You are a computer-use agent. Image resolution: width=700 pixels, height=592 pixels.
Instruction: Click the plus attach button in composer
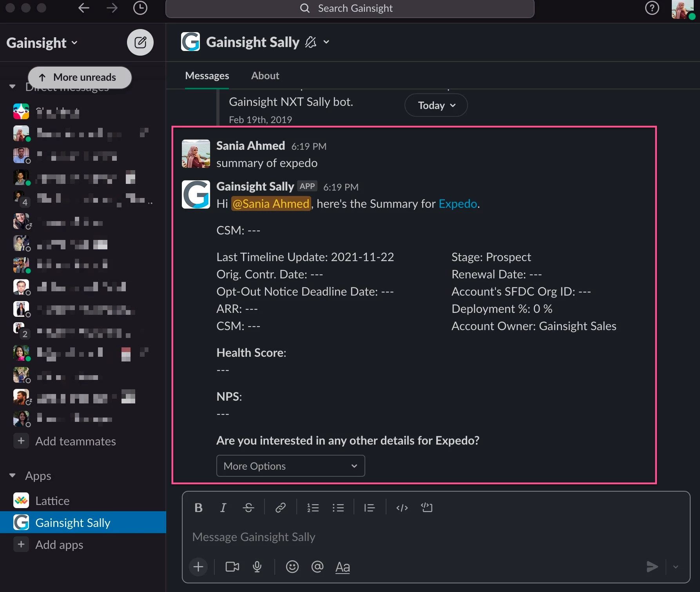pos(198,567)
